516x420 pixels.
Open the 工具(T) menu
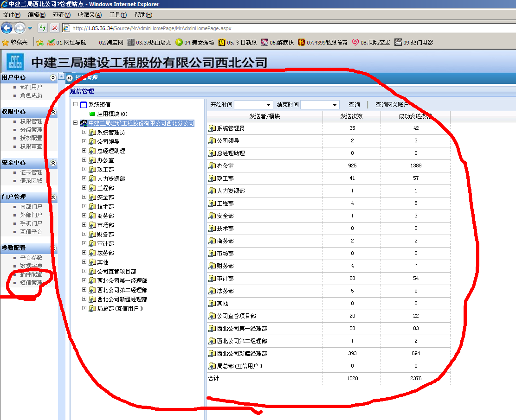(x=118, y=15)
